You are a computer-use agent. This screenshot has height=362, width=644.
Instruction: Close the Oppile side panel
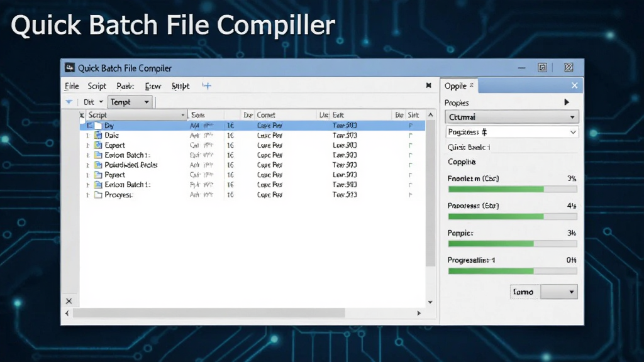575,85
